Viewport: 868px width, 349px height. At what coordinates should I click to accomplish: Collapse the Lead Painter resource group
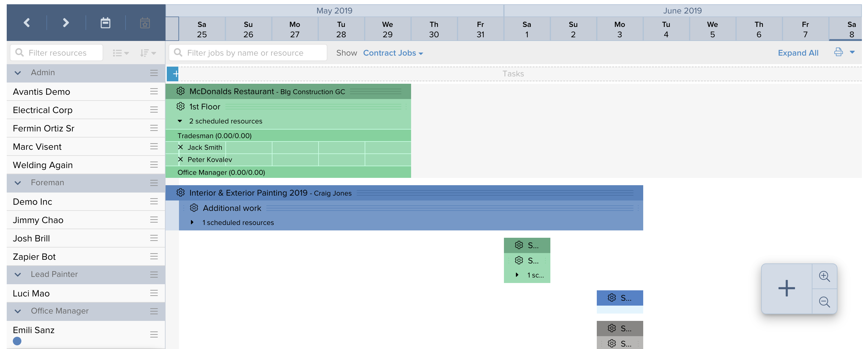[x=18, y=274]
